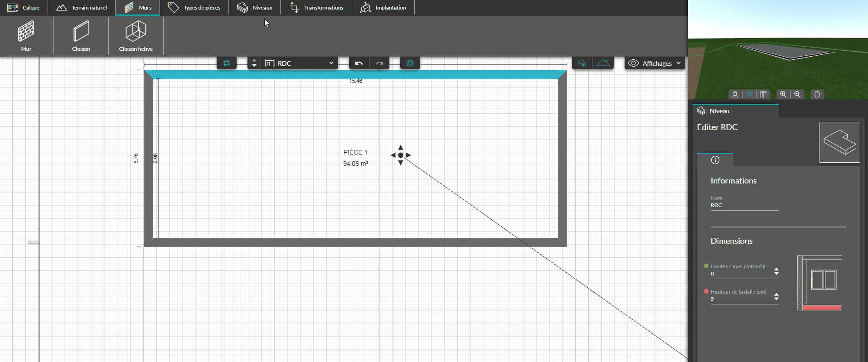
Task: Open the Types de pièces tab
Action: coord(194,8)
